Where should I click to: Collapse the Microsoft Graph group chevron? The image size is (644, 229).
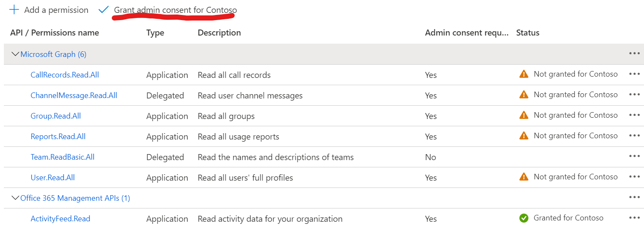pos(15,54)
